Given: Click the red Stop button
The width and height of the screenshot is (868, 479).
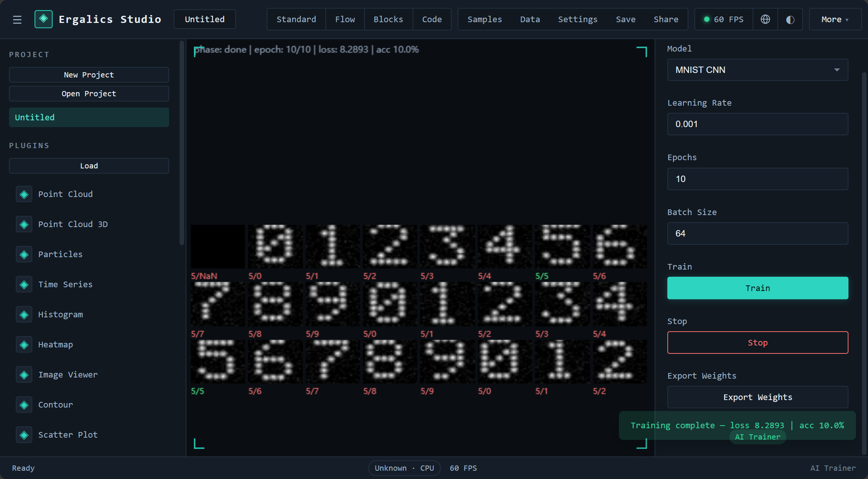Looking at the screenshot, I should (x=758, y=343).
